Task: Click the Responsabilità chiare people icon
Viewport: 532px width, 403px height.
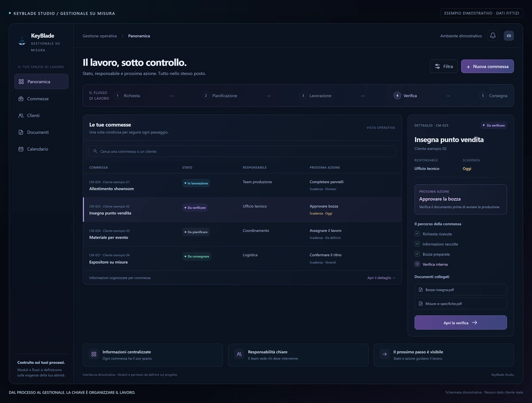Action: (x=239, y=354)
